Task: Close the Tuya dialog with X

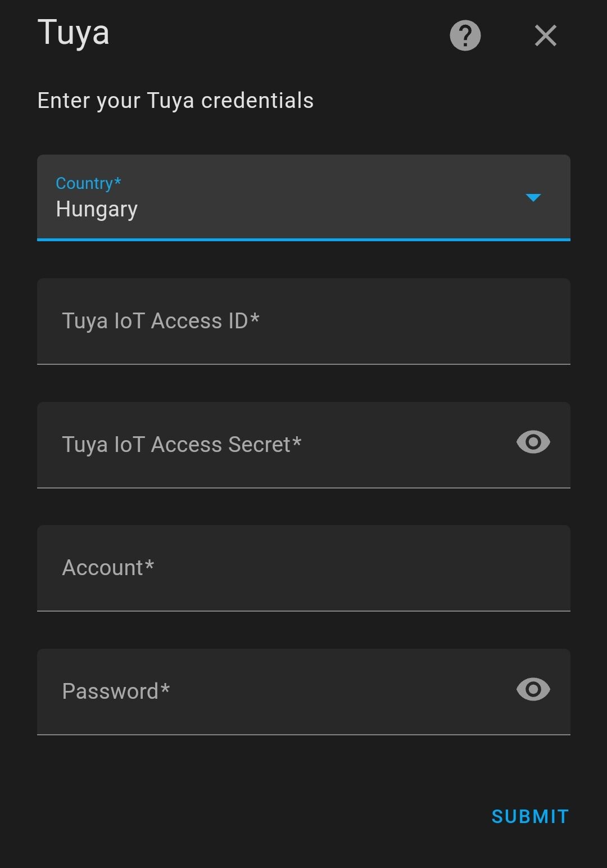Action: pos(545,35)
